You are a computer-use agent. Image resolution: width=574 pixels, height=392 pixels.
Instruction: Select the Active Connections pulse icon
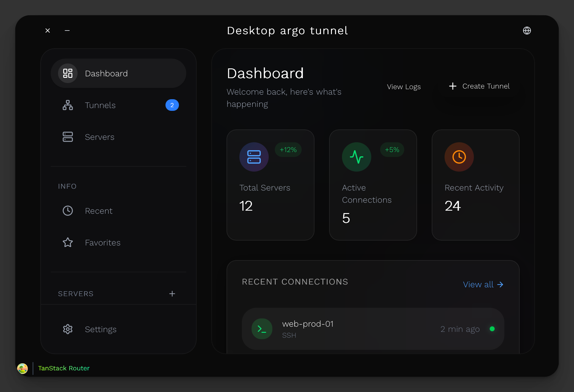357,157
